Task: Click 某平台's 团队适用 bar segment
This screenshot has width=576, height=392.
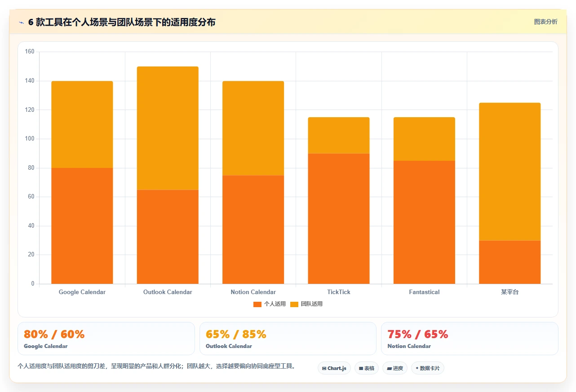Action: pyautogui.click(x=510, y=172)
